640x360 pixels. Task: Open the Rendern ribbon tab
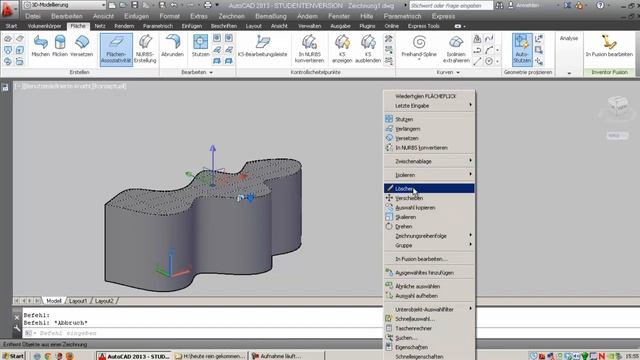pos(124,26)
